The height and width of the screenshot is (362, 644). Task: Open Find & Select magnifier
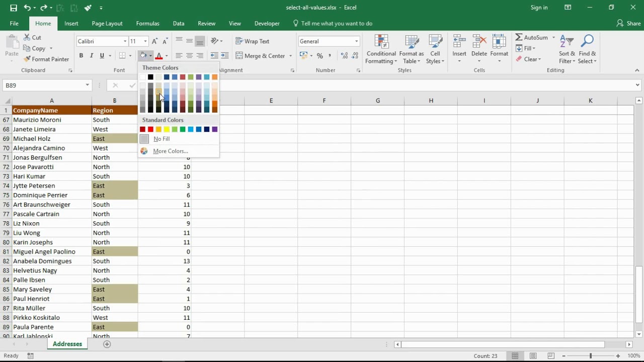tap(587, 49)
